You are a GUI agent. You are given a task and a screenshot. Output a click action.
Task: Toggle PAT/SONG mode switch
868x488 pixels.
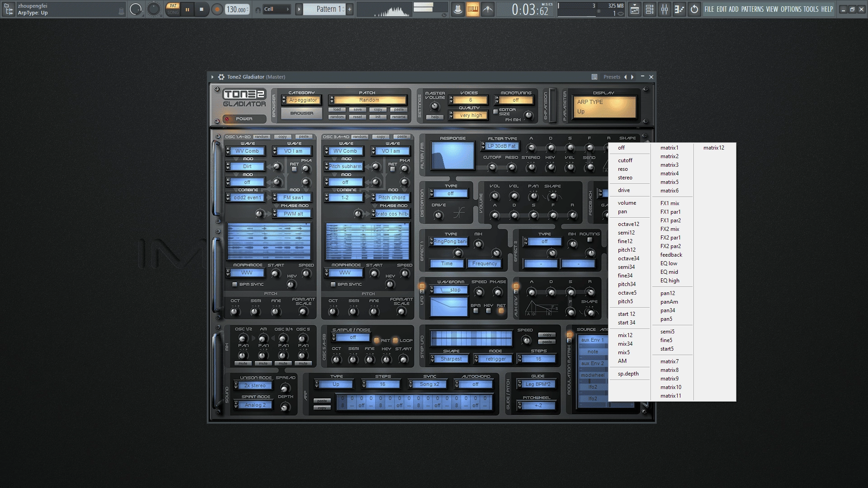click(x=173, y=9)
